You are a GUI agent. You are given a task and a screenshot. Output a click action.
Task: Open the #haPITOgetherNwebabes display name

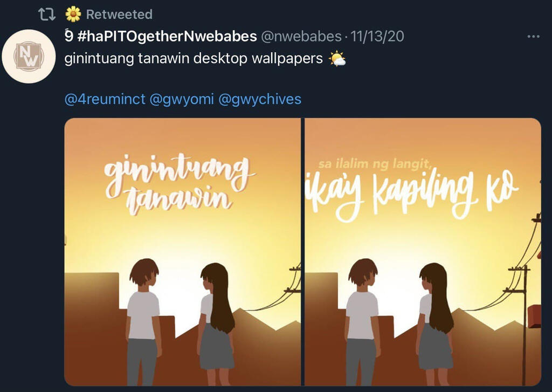(161, 36)
